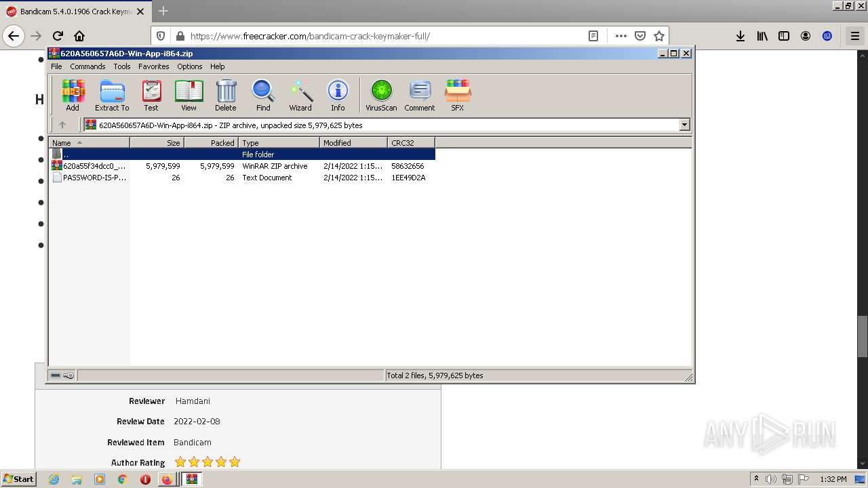Click the fifth star of Author Rating

coord(235,462)
